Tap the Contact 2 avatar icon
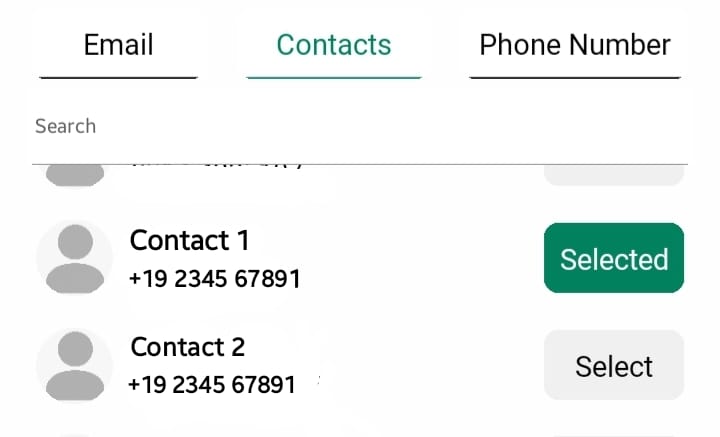This screenshot has width=720, height=437. tap(75, 365)
